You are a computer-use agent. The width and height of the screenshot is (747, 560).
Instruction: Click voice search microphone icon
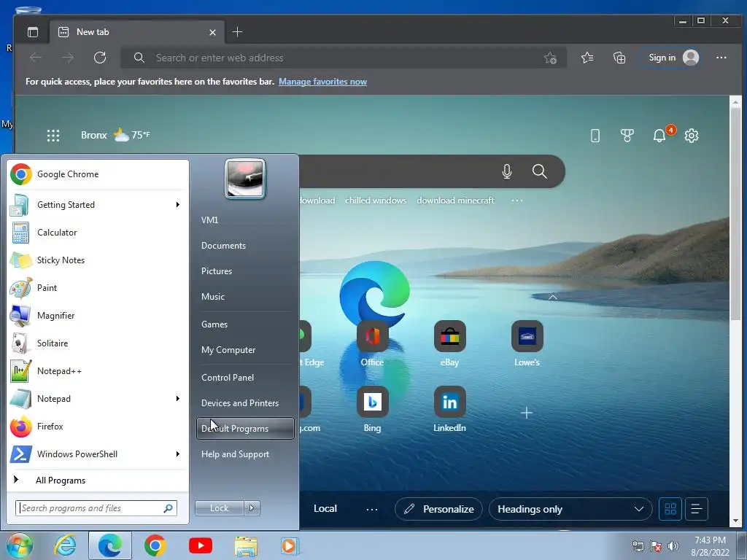pos(507,171)
